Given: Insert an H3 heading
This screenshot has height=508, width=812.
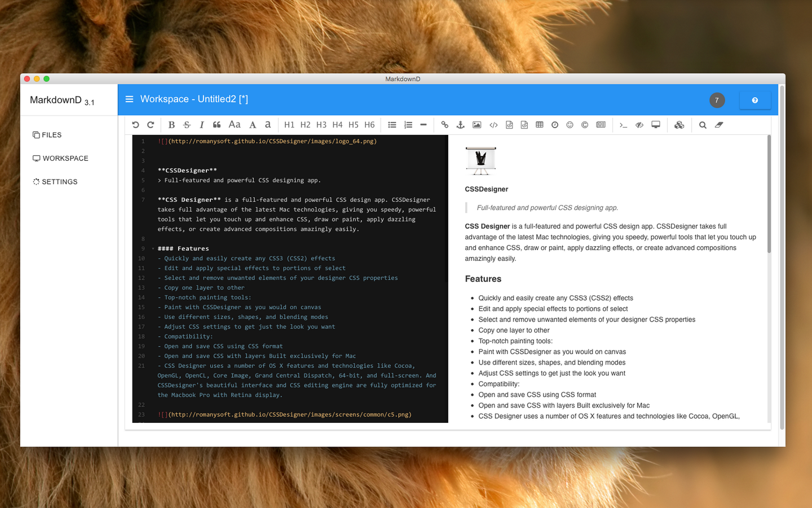Looking at the screenshot, I should (321, 125).
